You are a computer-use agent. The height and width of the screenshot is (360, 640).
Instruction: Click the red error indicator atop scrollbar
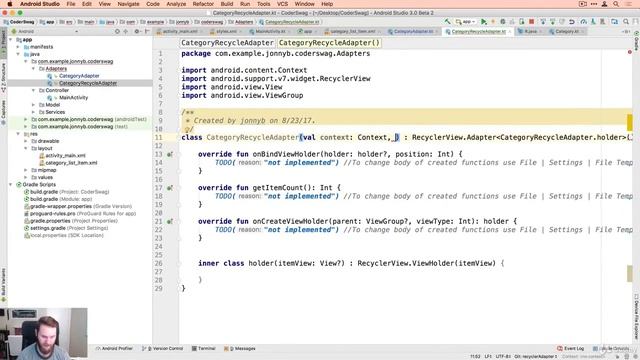click(629, 52)
